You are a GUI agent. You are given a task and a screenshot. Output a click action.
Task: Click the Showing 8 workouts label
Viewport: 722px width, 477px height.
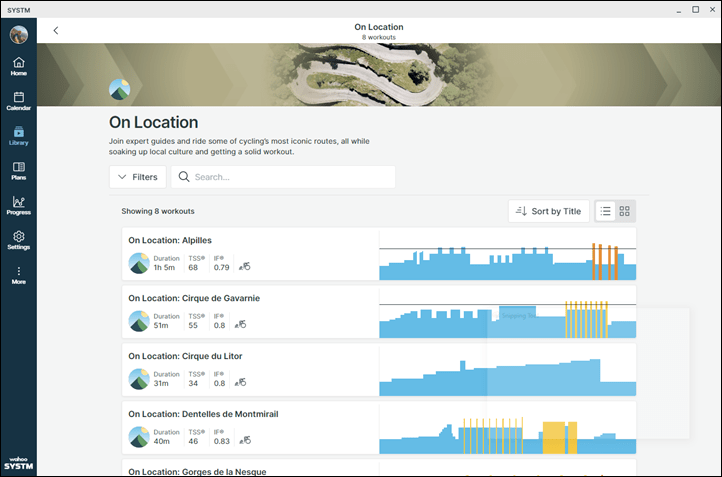(x=158, y=211)
